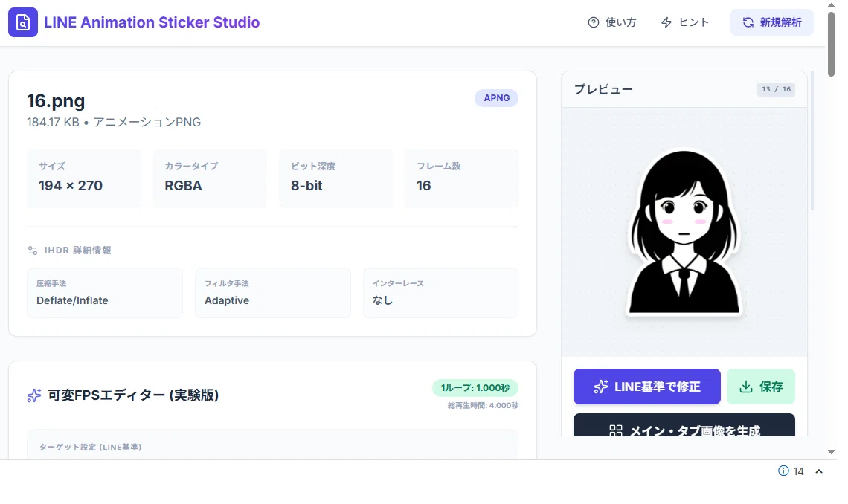Click the 1ループ: 1.000秒 badge
Screen dimensions: 848x504
pos(475,387)
